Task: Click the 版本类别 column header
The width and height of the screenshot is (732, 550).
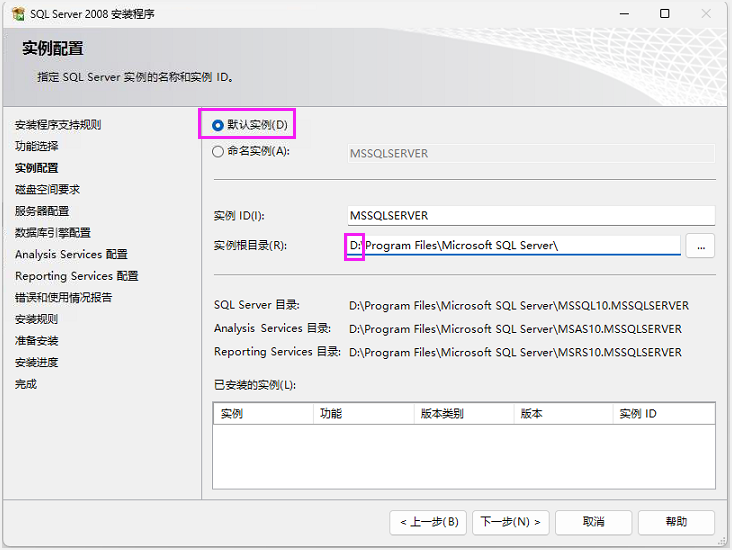Action: point(464,414)
